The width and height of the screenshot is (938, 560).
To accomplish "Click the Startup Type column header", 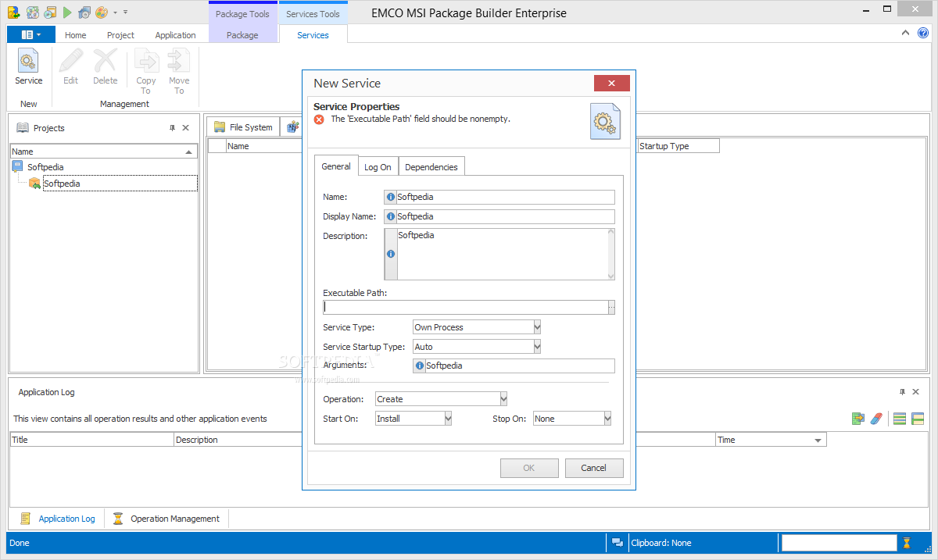I will click(678, 146).
